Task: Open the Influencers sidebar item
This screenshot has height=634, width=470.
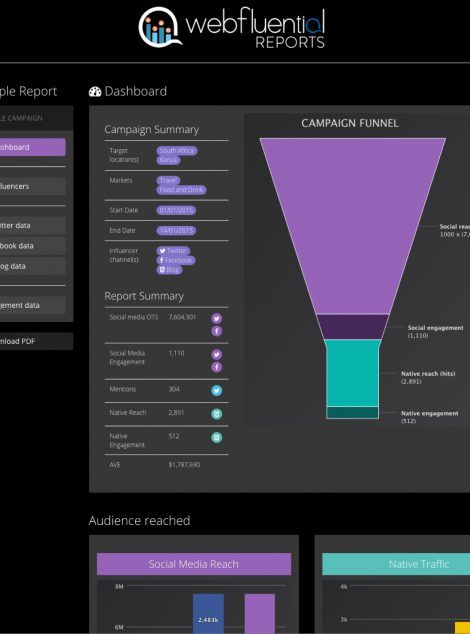Action: pos(32,186)
